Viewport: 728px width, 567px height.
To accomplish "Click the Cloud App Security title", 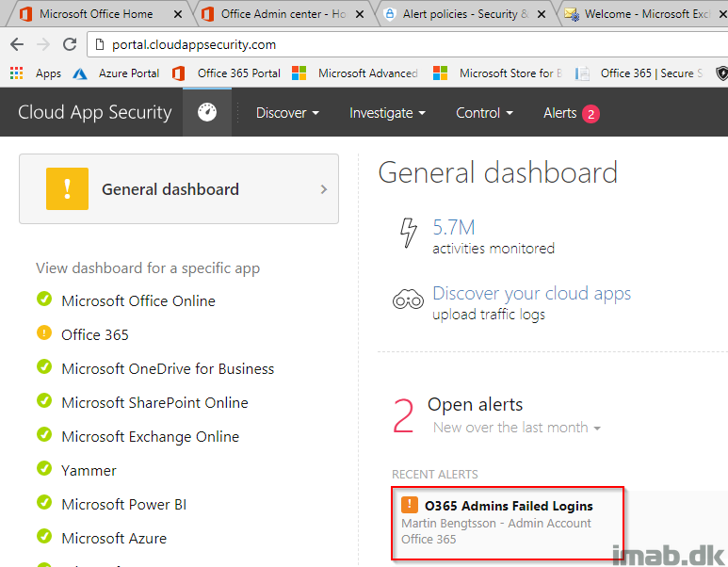I will tap(95, 112).
